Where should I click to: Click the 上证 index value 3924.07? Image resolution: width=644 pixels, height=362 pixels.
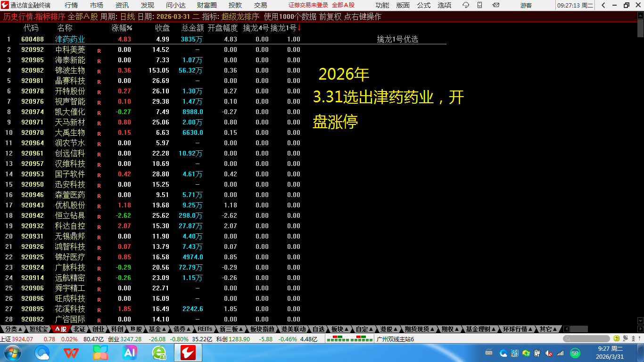(x=22, y=339)
